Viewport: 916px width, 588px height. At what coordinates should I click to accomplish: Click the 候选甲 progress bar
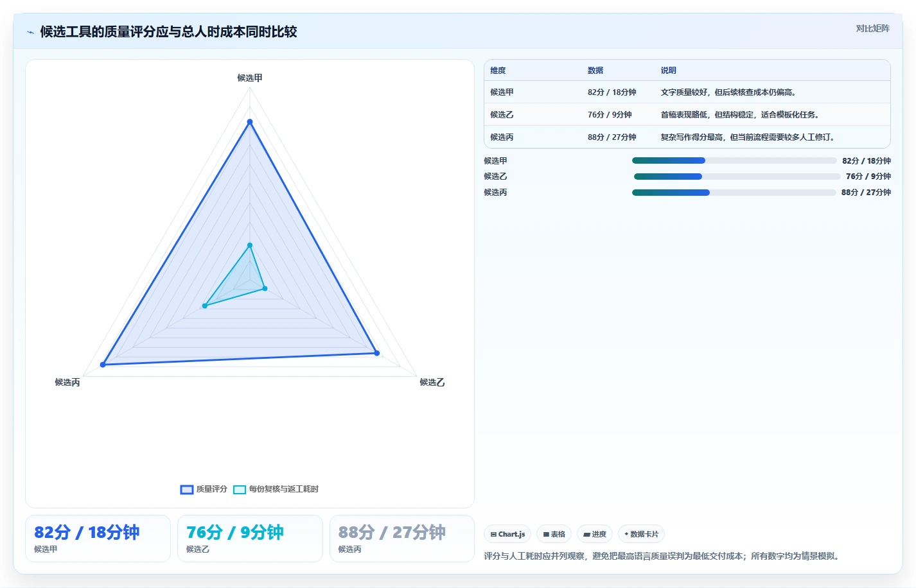point(734,160)
